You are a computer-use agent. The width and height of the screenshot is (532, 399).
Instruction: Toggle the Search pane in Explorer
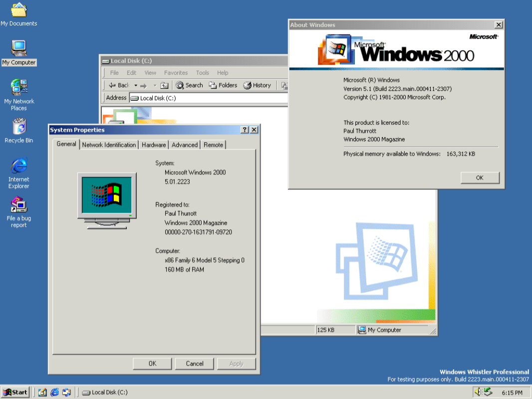(189, 85)
